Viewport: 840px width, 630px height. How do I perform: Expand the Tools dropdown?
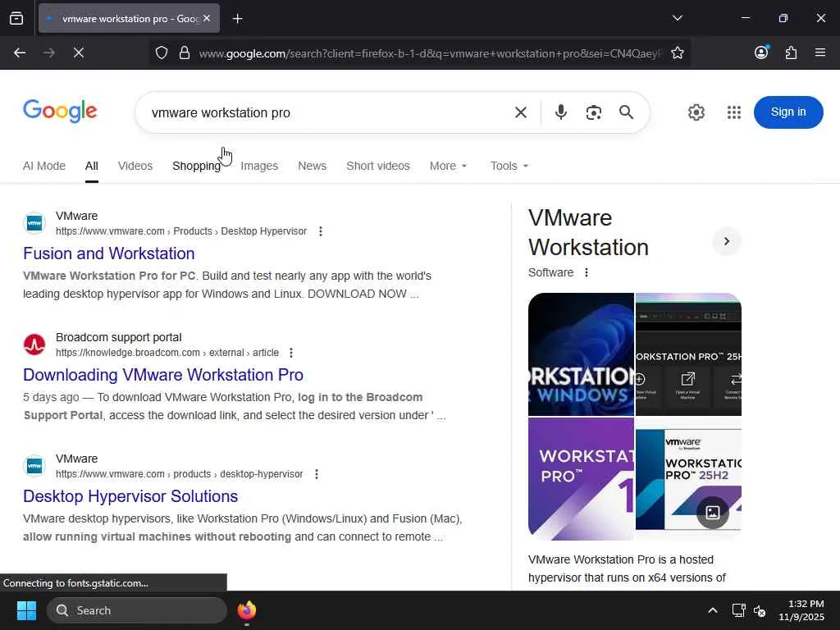point(509,166)
